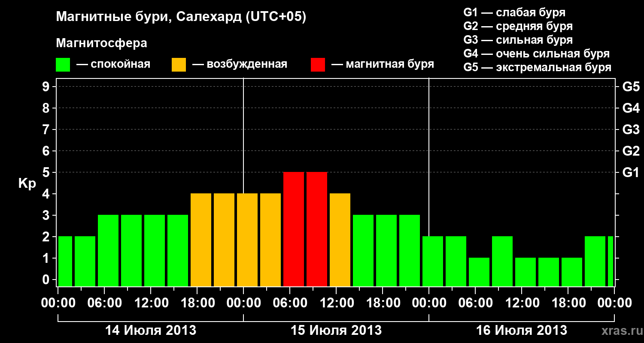Click the G1 right-axis label
Screen dimensions: 644x343
click(631, 172)
